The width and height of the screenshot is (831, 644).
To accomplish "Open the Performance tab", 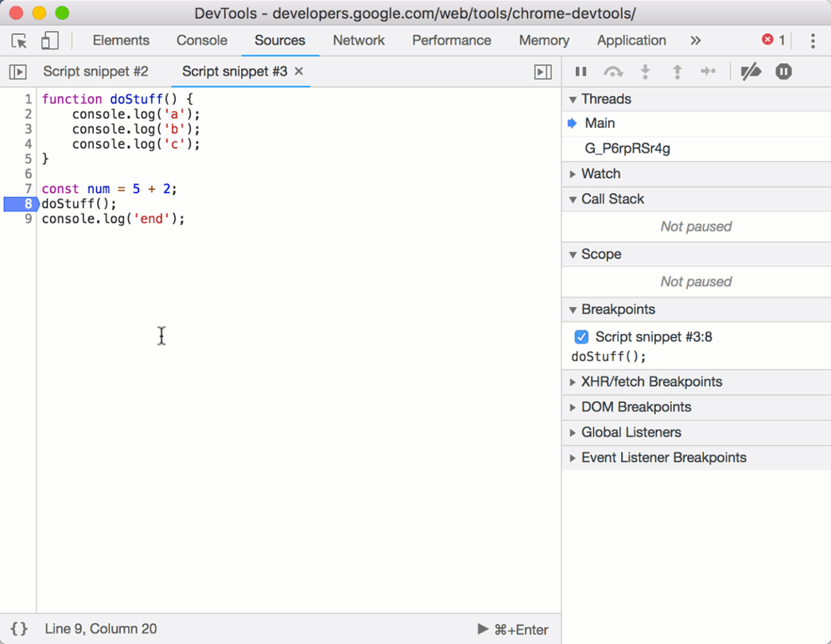I will tap(452, 41).
